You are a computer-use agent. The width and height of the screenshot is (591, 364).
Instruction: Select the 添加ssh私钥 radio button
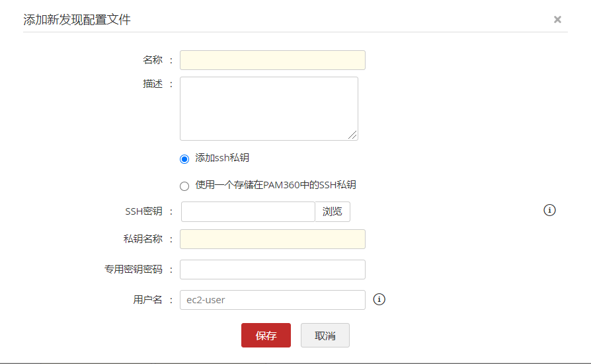184,159
